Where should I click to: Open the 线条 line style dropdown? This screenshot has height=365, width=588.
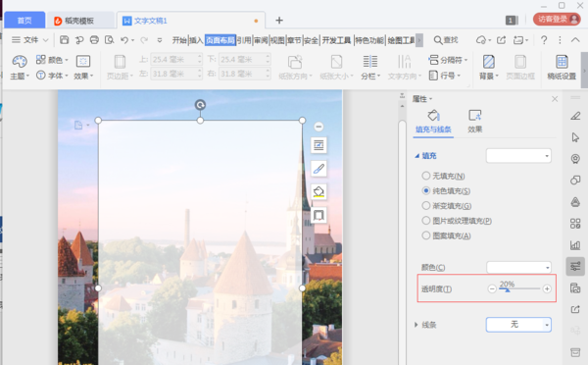(518, 325)
